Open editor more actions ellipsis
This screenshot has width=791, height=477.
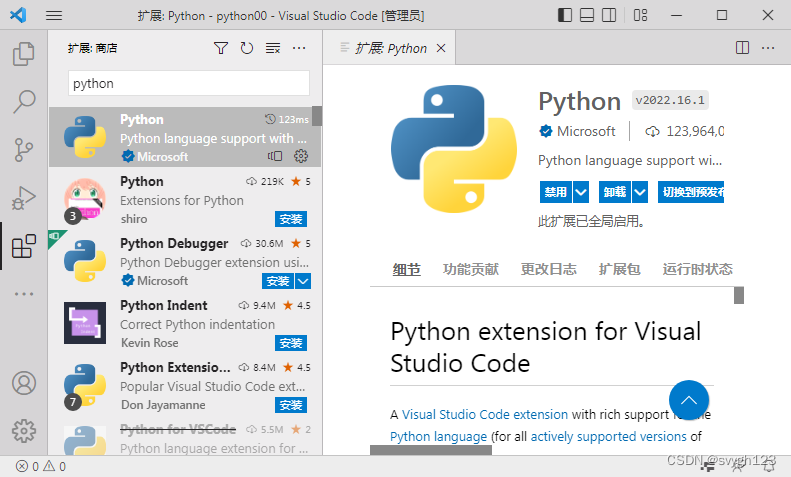(x=768, y=48)
